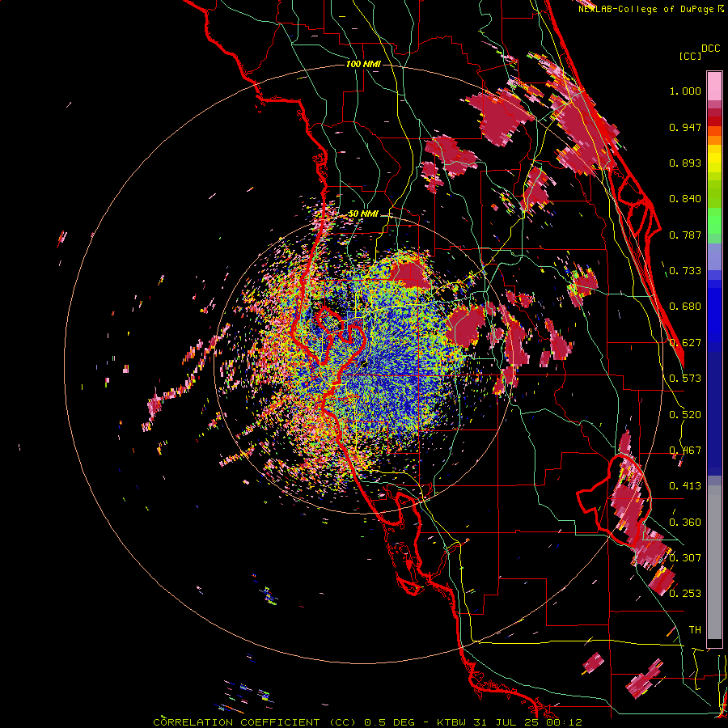Pick the yellow color bar segment near 0.893
728x728 pixels.
pyautogui.click(x=714, y=159)
